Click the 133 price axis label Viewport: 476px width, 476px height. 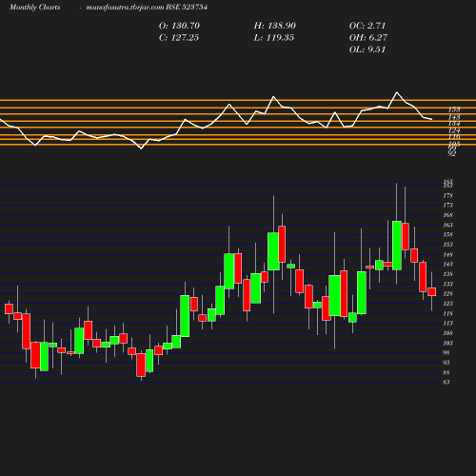click(447, 284)
